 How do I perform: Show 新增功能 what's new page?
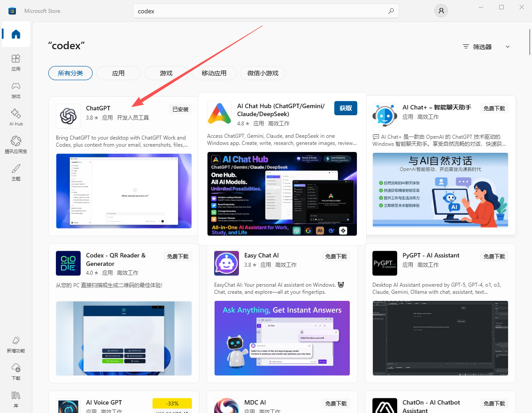(x=16, y=345)
